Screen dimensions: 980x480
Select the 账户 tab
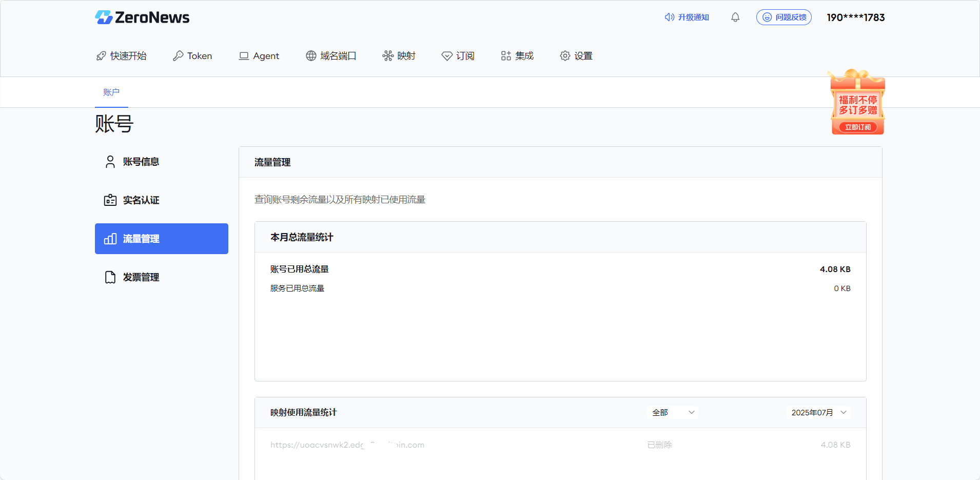point(111,92)
